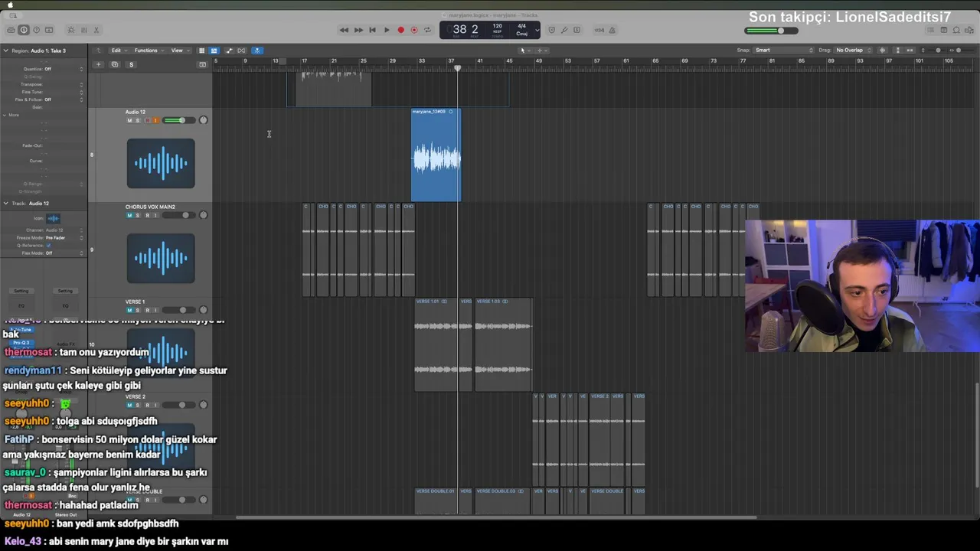Toggle global Solo S button

pos(131,64)
